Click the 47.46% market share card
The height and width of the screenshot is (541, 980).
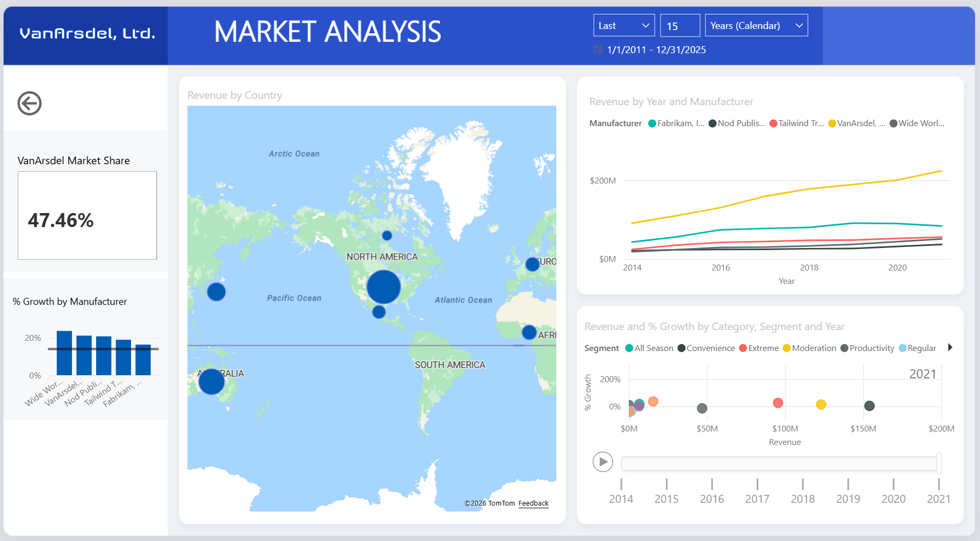tap(87, 215)
